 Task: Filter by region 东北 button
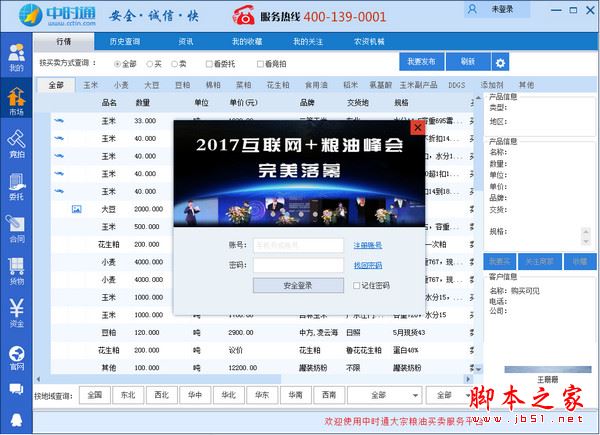[128, 395]
